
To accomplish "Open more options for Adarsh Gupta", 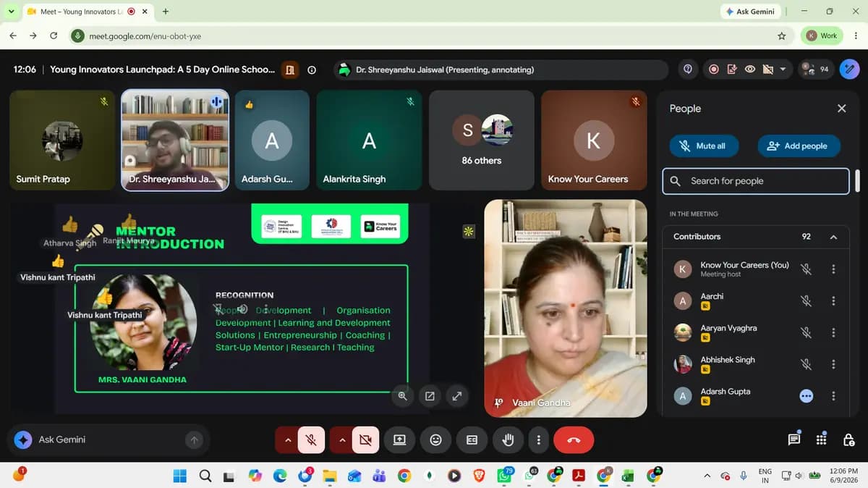I will tap(833, 396).
